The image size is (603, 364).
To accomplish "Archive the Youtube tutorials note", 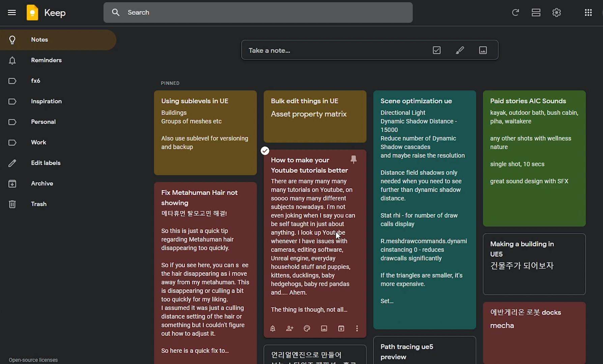I will 341,328.
